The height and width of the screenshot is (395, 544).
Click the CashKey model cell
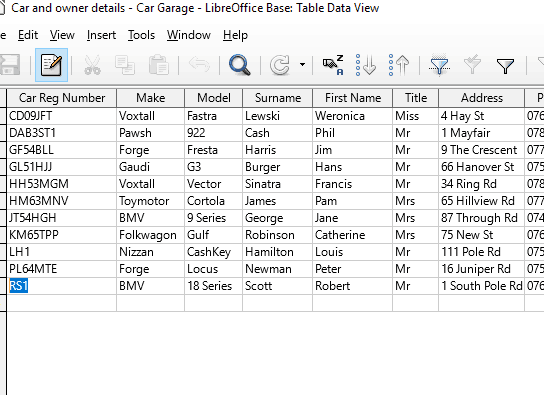coord(214,252)
